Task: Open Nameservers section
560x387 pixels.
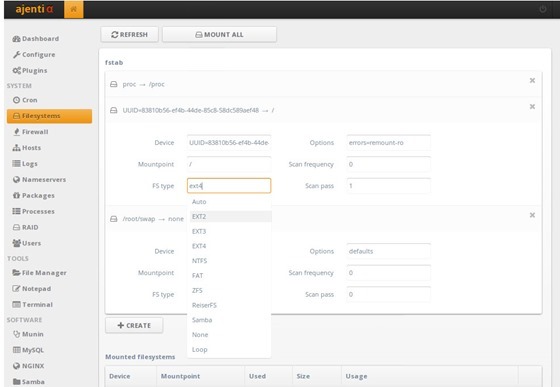Action: (39, 180)
